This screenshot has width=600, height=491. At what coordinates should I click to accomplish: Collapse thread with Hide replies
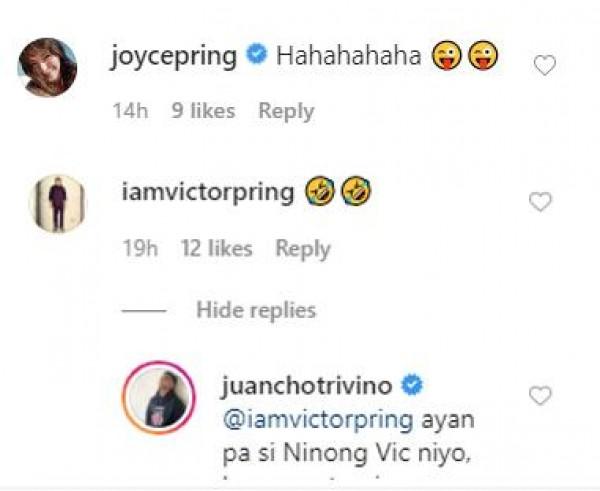tap(256, 310)
